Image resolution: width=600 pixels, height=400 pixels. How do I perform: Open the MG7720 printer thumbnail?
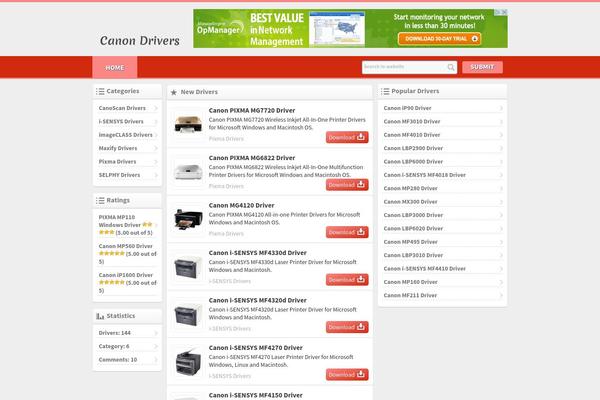click(188, 124)
